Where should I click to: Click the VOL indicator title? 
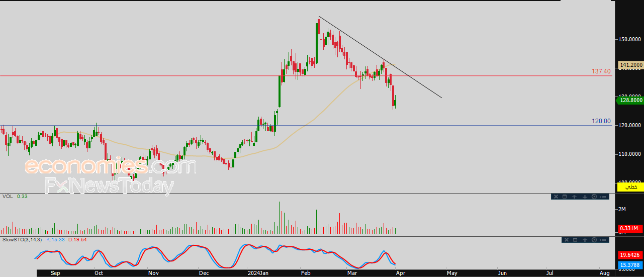point(8,197)
